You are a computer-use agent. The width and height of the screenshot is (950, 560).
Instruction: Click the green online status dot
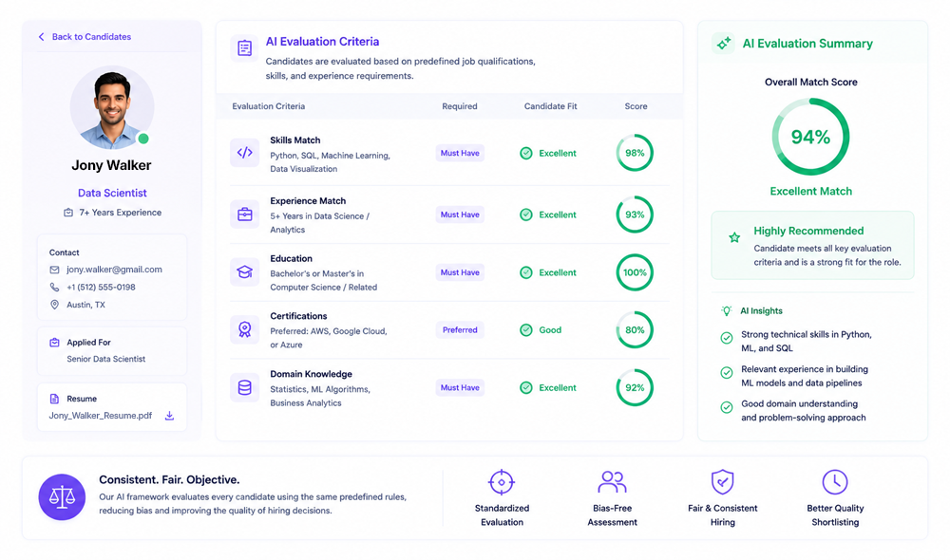click(x=143, y=139)
